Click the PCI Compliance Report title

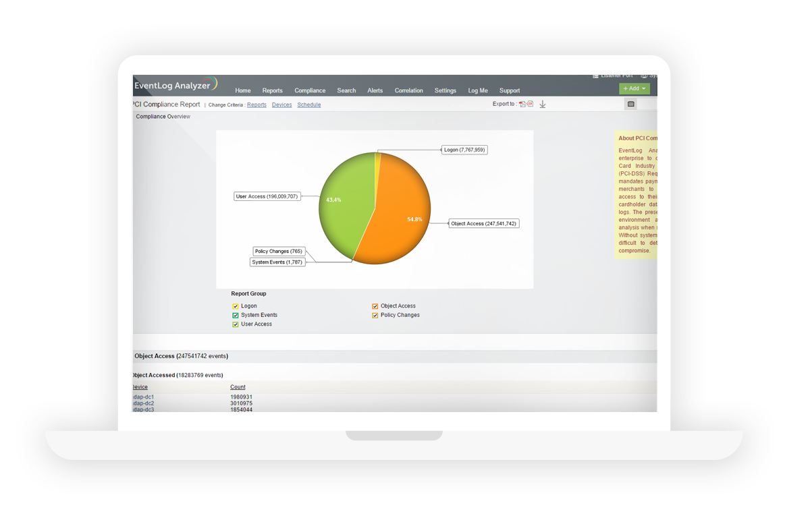(x=167, y=105)
